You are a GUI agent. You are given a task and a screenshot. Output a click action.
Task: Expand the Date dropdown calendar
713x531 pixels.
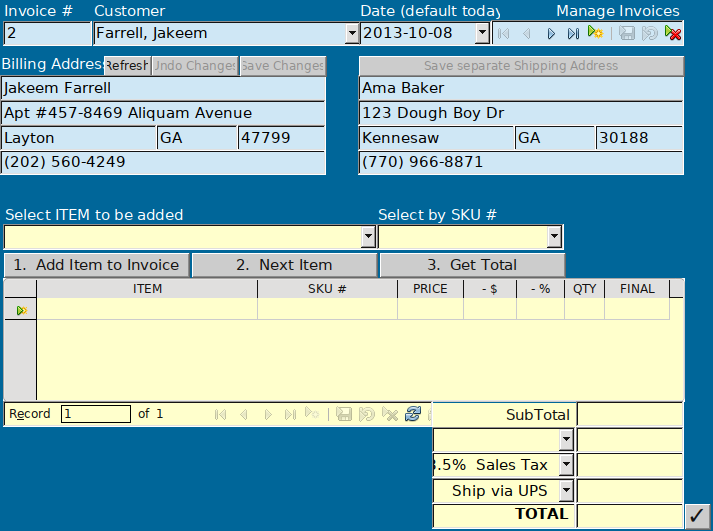(482, 33)
